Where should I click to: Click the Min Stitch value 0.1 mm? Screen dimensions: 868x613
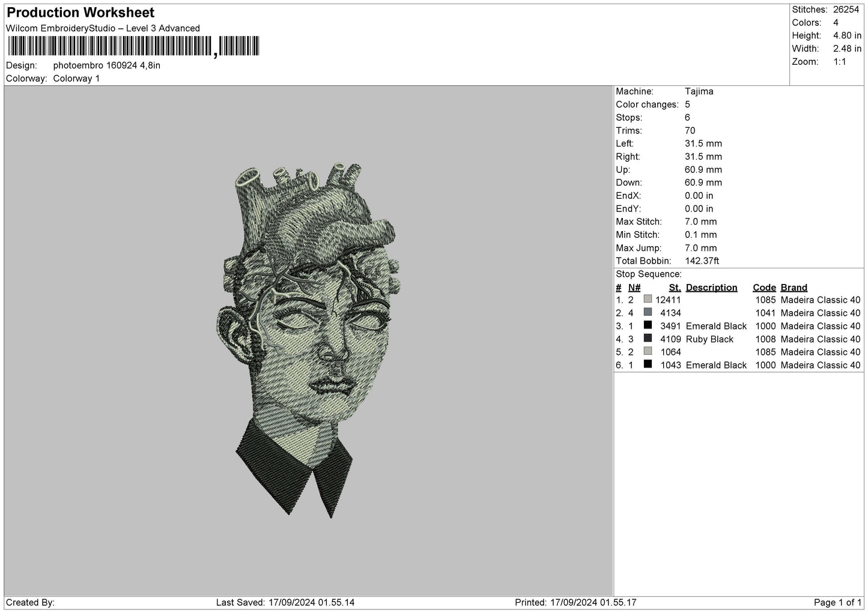coord(701,235)
